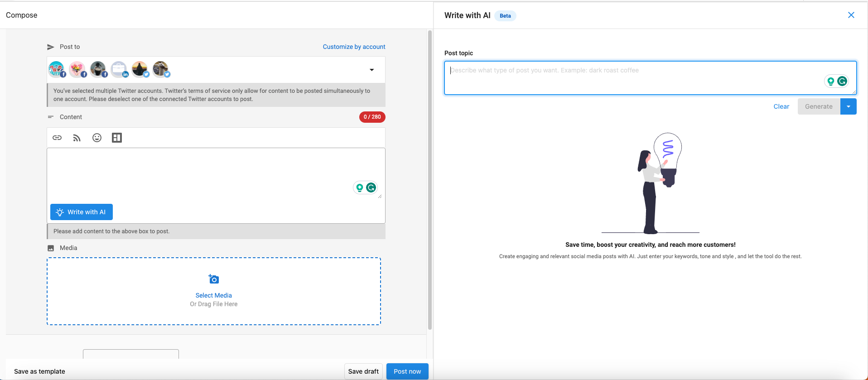
Task: Select the first Twitter account avatar
Action: [x=140, y=69]
